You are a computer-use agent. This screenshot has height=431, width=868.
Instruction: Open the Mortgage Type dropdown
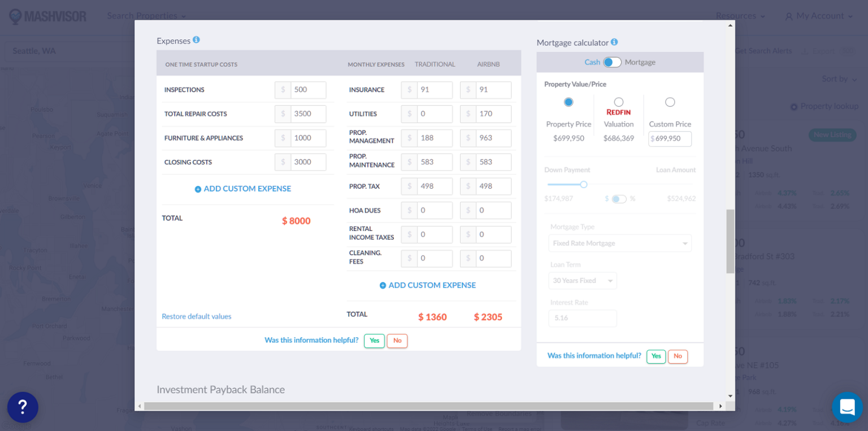[620, 243]
